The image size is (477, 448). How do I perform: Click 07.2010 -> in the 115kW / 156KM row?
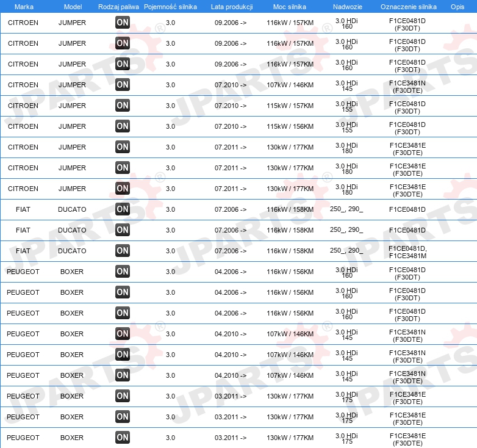click(x=231, y=126)
